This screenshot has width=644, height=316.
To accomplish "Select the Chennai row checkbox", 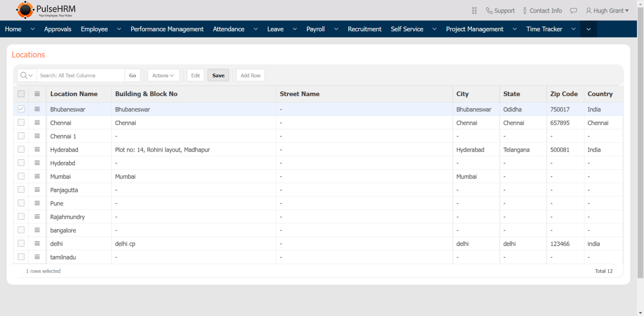I will click(x=21, y=123).
